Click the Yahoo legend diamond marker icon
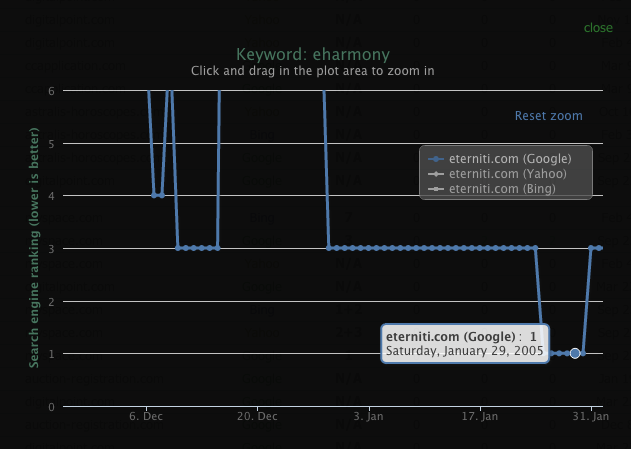Image resolution: width=631 pixels, height=449 pixels. [436, 174]
